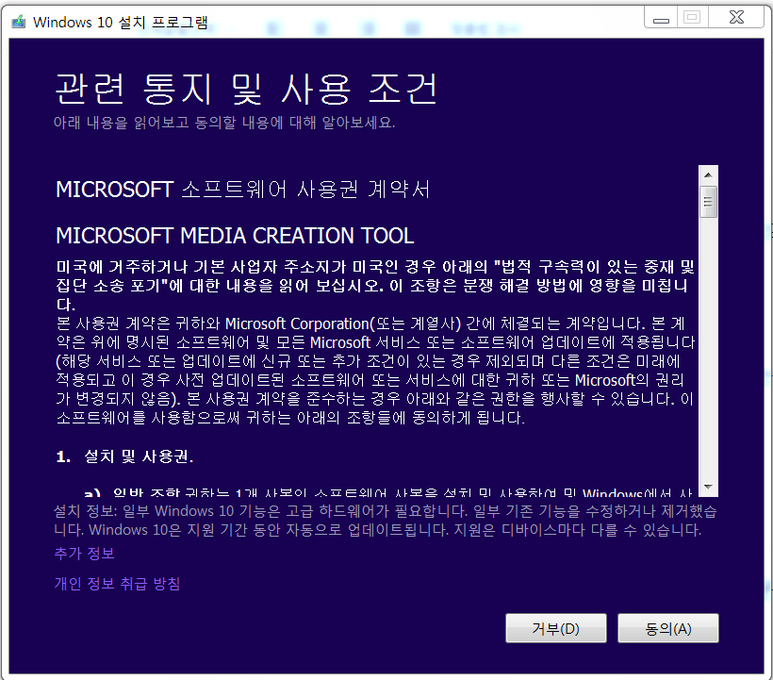Viewport: 773px width, 680px height.
Task: Click the Windows 10 setup title bar icon
Action: 19,22
